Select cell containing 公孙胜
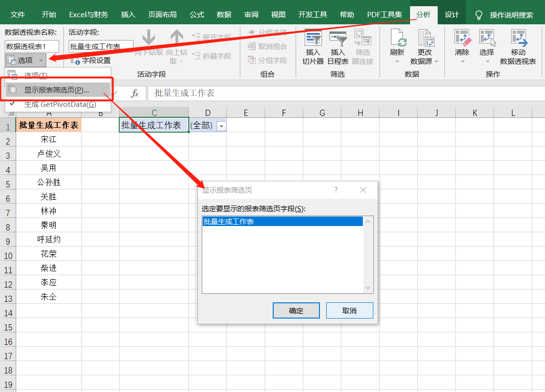 49,182
